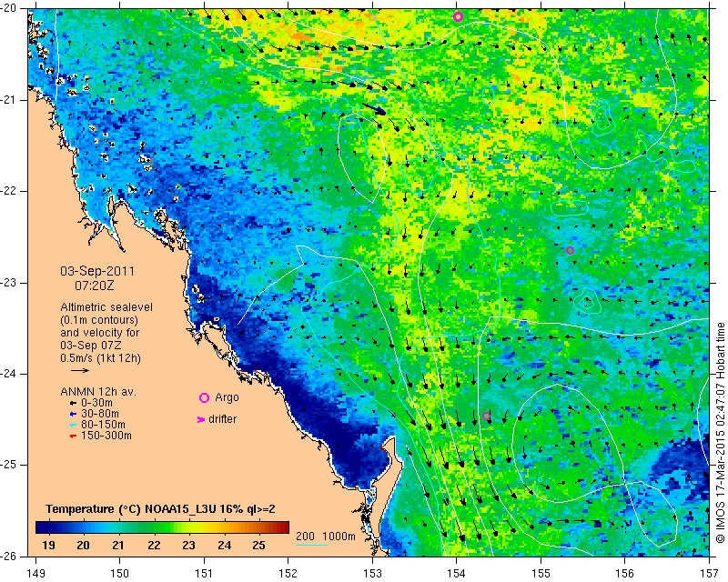Click the colorbar tick label 25
Screen dimensions: 728x582
(258, 545)
